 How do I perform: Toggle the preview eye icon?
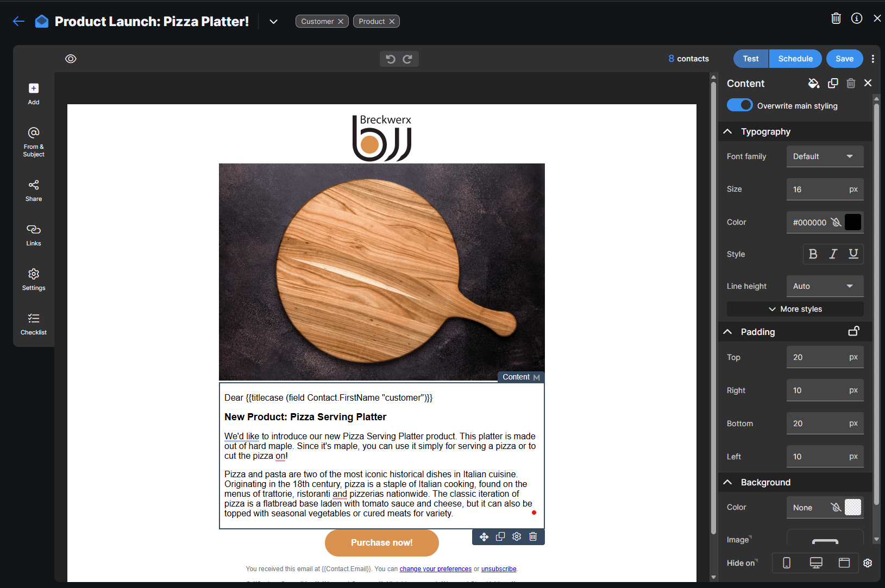coord(71,59)
